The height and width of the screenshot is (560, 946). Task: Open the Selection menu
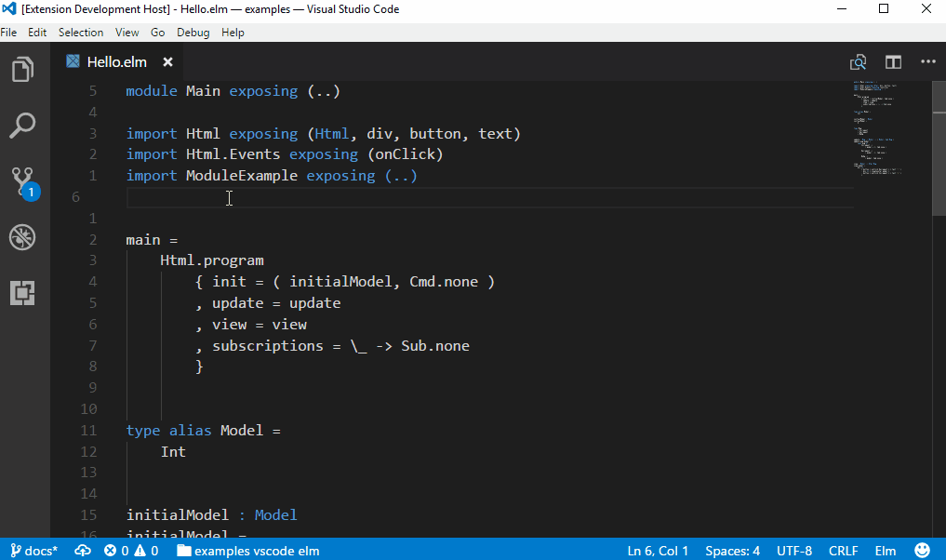tap(81, 33)
